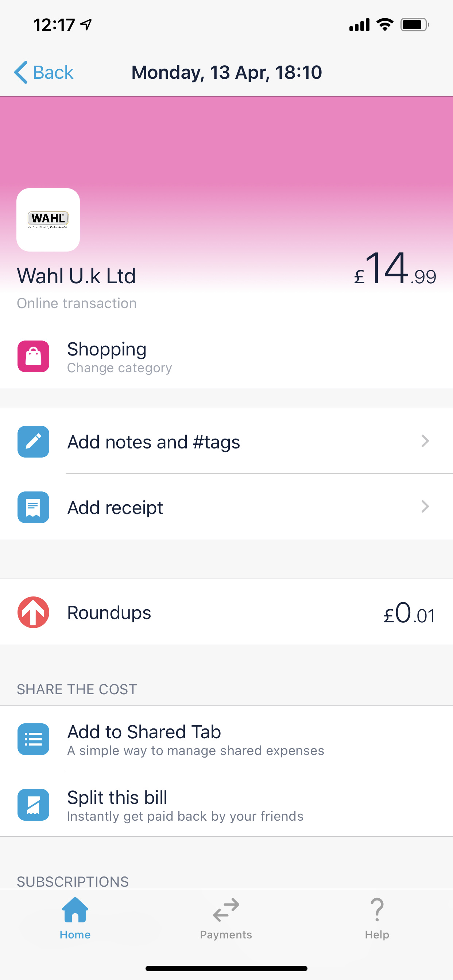This screenshot has width=453, height=980.
Task: Go Back to previous screen
Action: point(44,72)
